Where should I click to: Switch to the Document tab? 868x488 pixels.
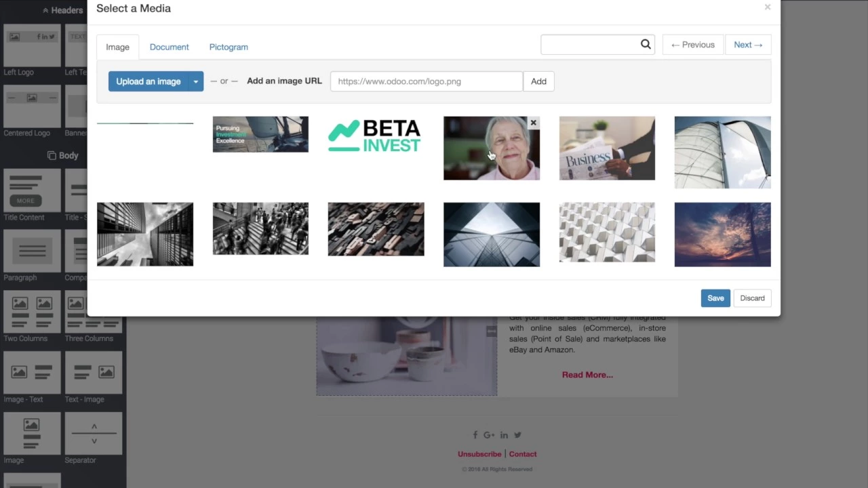[x=169, y=47]
